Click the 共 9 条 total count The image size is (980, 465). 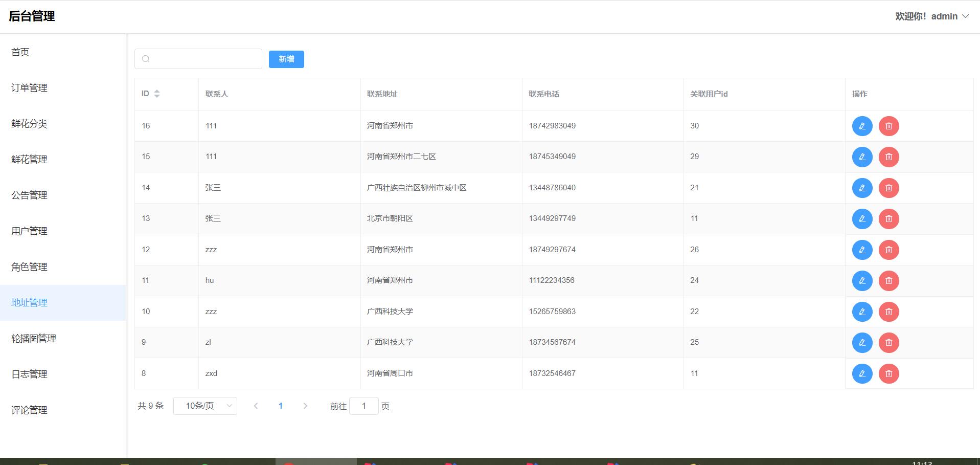(x=150, y=406)
